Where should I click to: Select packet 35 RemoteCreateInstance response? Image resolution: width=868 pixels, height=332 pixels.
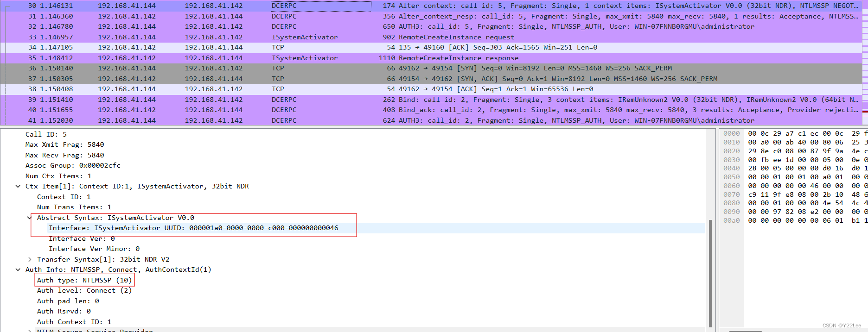[x=431, y=58]
